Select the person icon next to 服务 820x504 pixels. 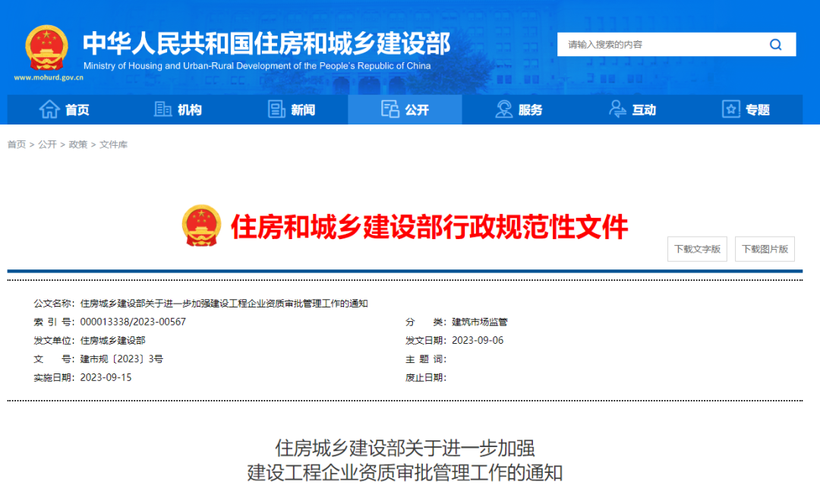tap(503, 109)
